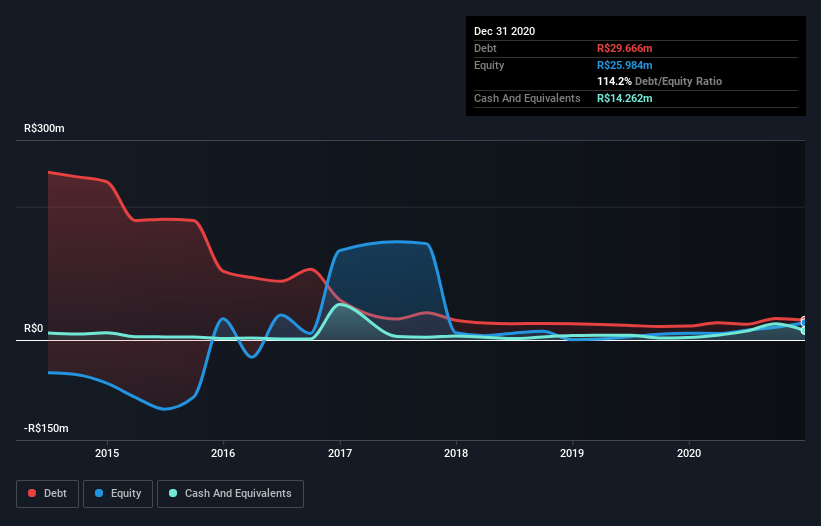Click the red Debt legend dot
The image size is (821, 526).
coord(32,493)
